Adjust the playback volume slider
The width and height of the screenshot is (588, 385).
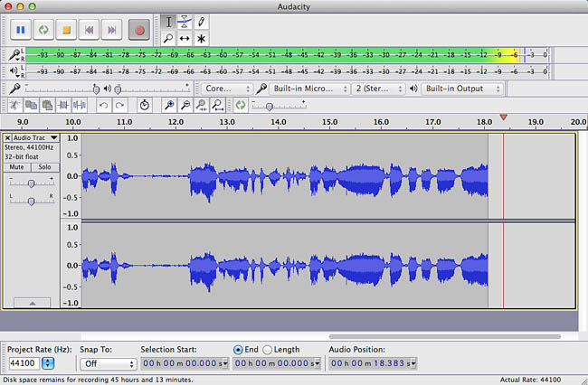pos(118,89)
